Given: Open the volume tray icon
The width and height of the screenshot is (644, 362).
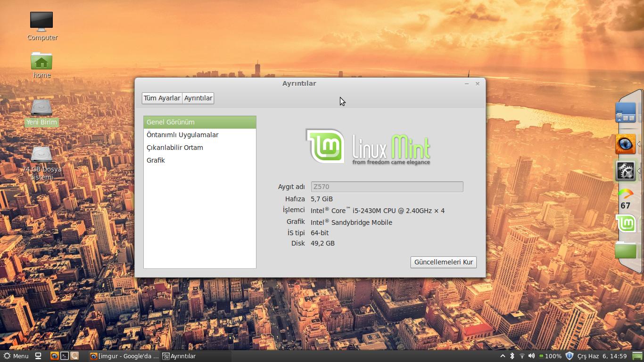Looking at the screenshot, I should 531,356.
